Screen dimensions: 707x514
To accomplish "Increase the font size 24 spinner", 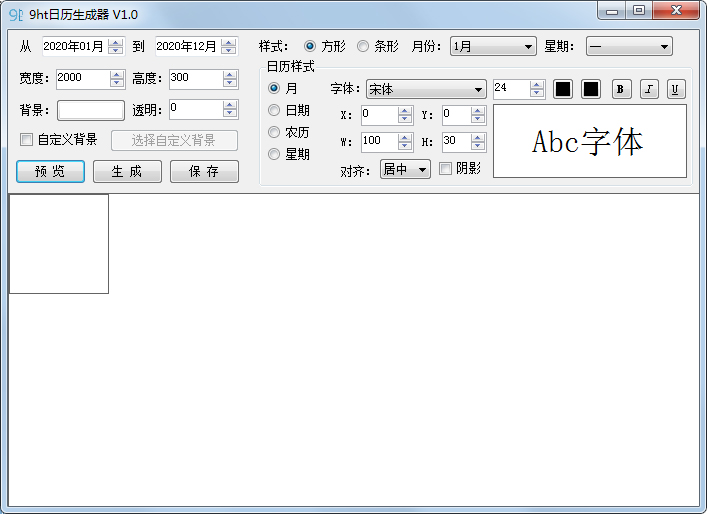I will click(537, 85).
